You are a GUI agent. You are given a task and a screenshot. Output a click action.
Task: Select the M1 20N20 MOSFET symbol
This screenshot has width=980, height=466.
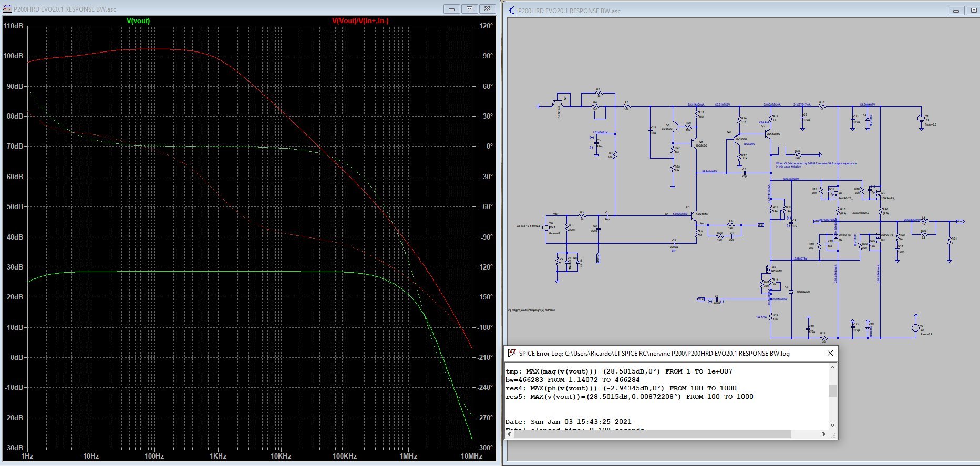(x=835, y=194)
